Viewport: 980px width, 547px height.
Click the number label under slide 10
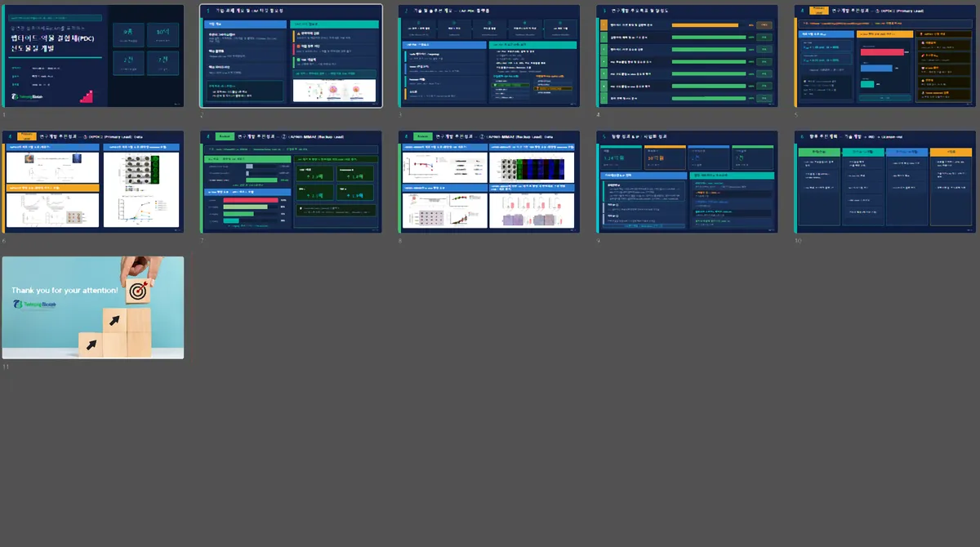click(x=799, y=240)
